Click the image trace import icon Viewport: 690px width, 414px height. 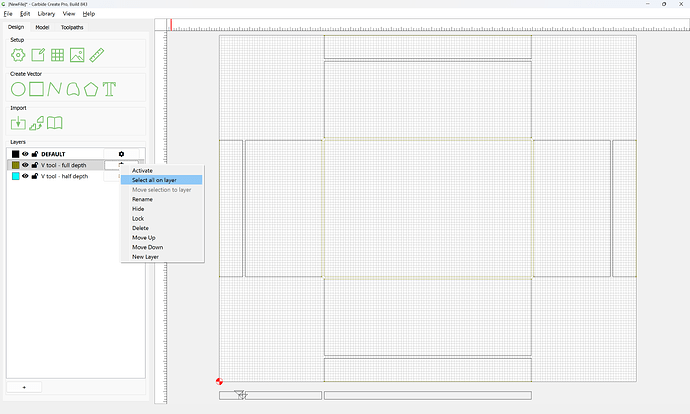37,123
